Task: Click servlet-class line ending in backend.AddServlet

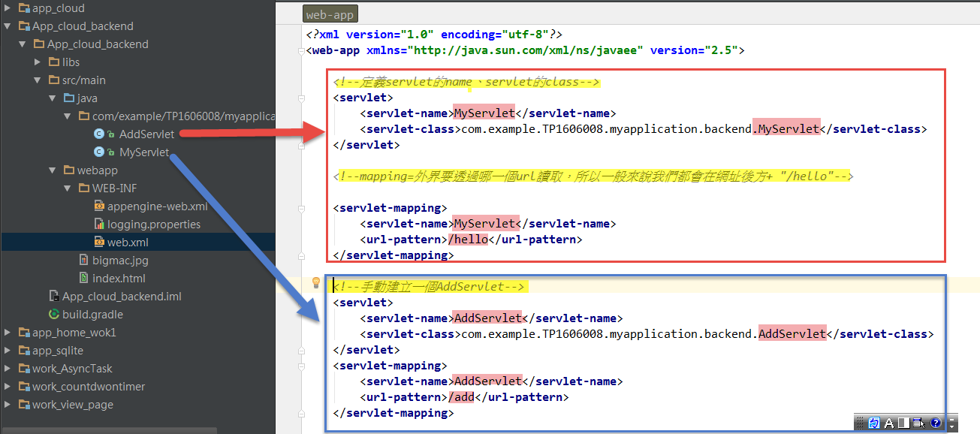Action: point(647,334)
